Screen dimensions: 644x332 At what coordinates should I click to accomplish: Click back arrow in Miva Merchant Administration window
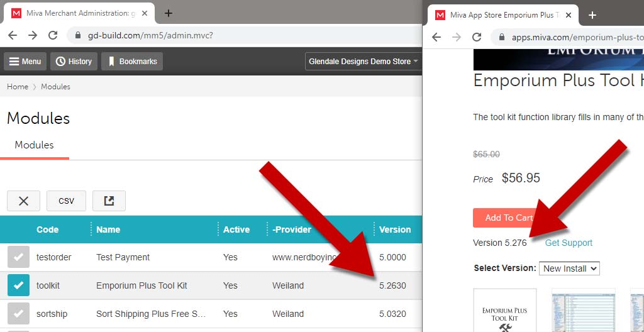[x=13, y=35]
